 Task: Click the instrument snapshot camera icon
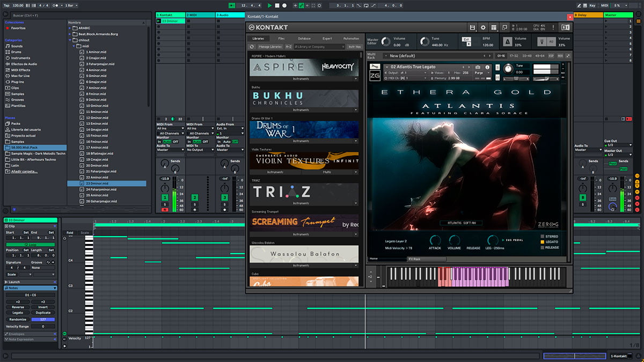[x=478, y=67]
